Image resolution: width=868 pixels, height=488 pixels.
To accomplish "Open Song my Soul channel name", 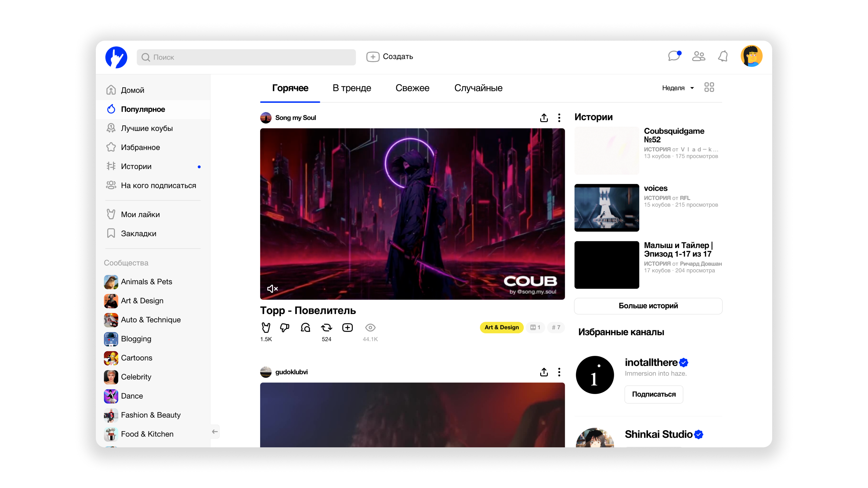I will [295, 117].
